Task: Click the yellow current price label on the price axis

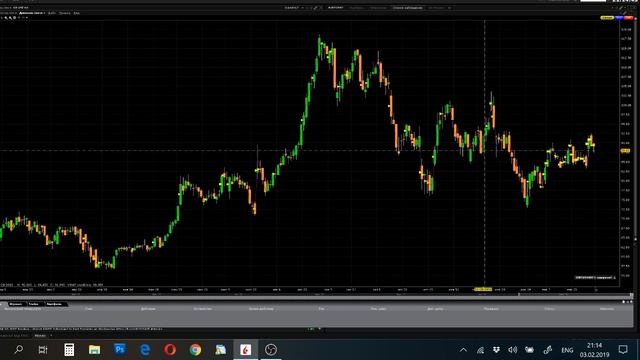Action: (625, 151)
